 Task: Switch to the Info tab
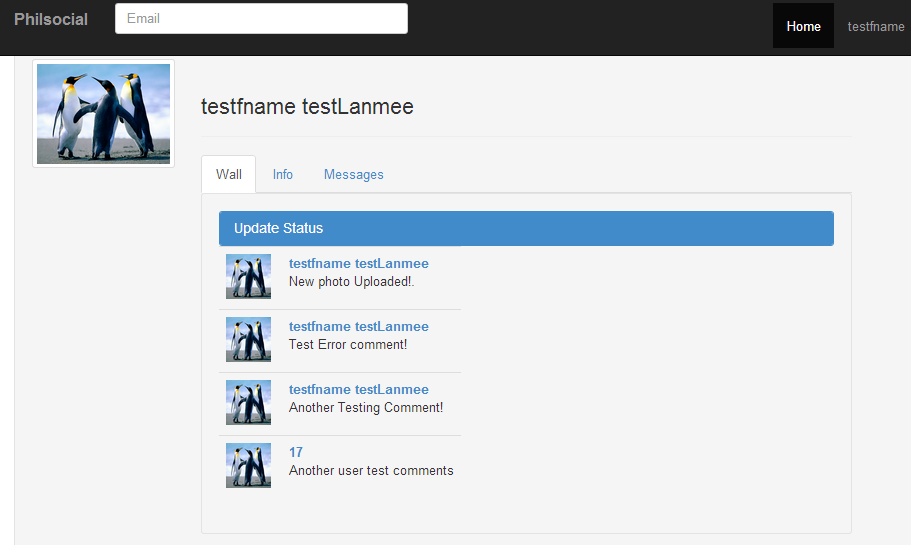tap(282, 174)
